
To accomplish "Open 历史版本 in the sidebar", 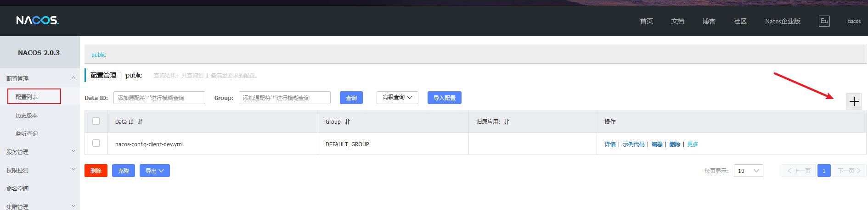I will point(27,116).
